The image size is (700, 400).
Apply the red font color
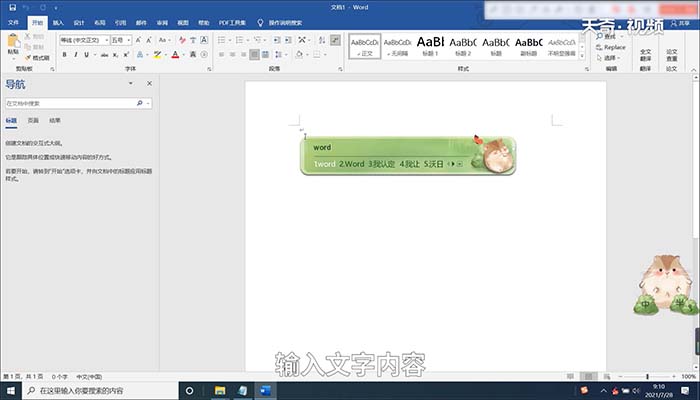pos(175,54)
